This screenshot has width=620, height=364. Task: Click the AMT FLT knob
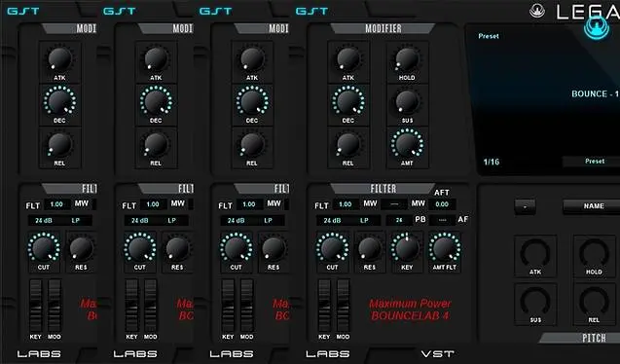[445, 248]
